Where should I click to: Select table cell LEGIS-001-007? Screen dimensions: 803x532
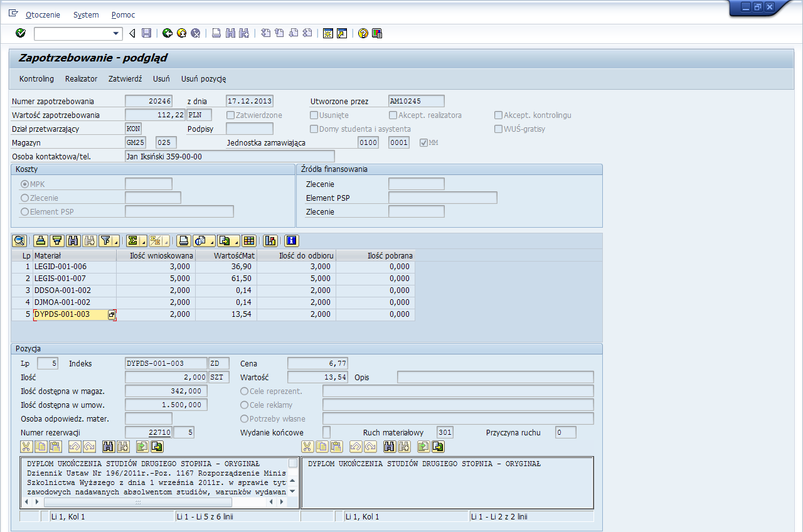point(74,279)
